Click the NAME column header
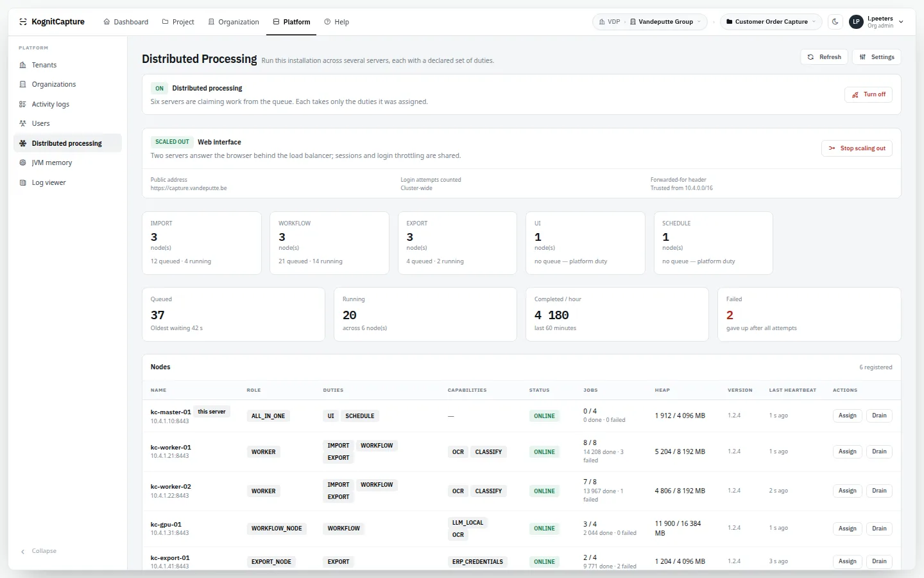924x578 pixels. (158, 390)
